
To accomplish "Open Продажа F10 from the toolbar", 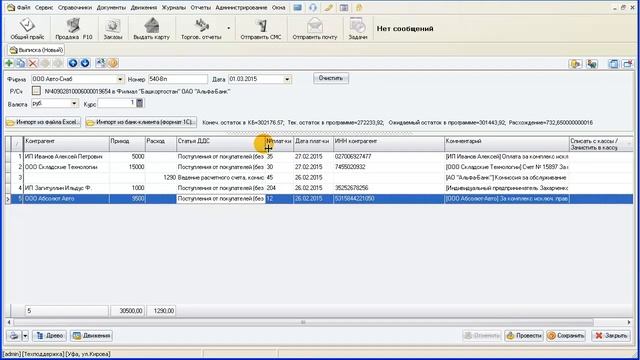I will [74, 29].
